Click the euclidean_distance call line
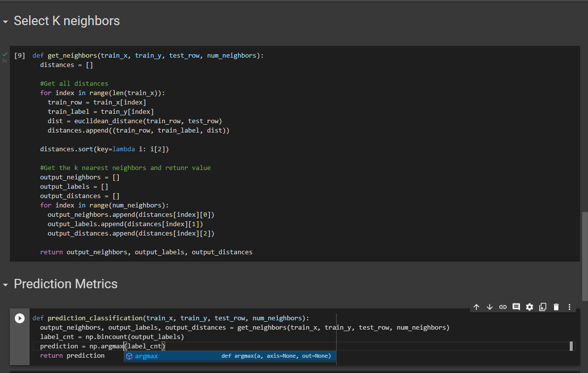Viewport: 588px width, 373px height. [x=135, y=121]
